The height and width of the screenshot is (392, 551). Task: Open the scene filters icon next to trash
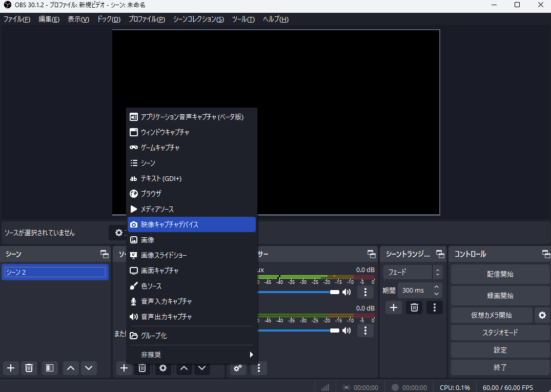click(x=49, y=368)
